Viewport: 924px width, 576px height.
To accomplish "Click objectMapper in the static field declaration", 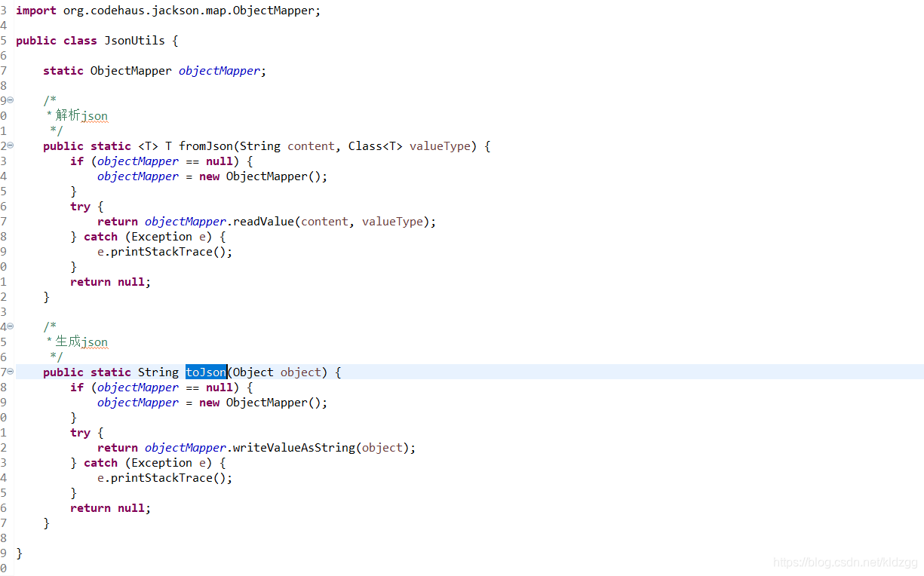I will 219,71.
